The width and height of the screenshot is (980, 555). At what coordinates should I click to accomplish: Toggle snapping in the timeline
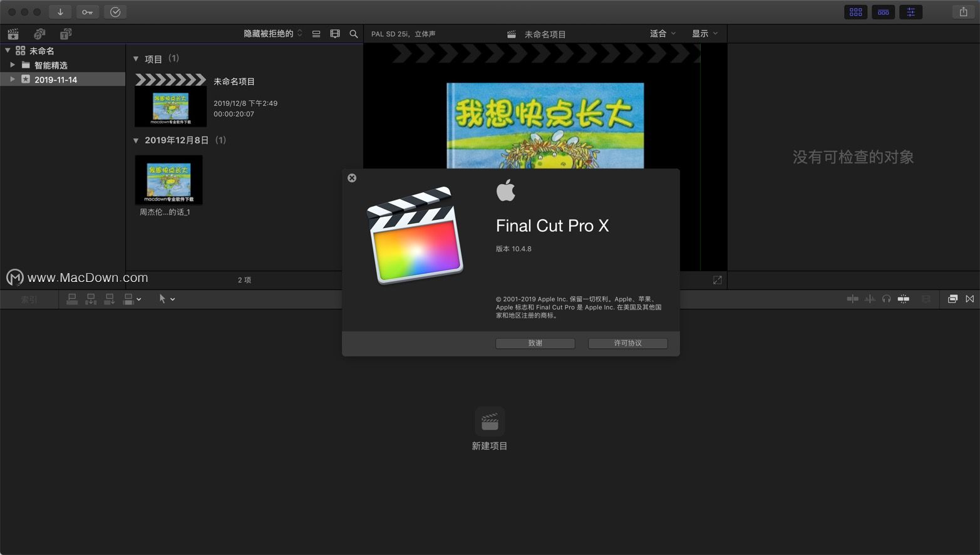pyautogui.click(x=904, y=299)
